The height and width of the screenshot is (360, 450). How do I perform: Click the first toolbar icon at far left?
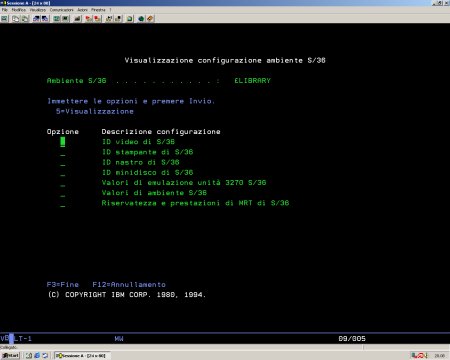tap(4, 19)
